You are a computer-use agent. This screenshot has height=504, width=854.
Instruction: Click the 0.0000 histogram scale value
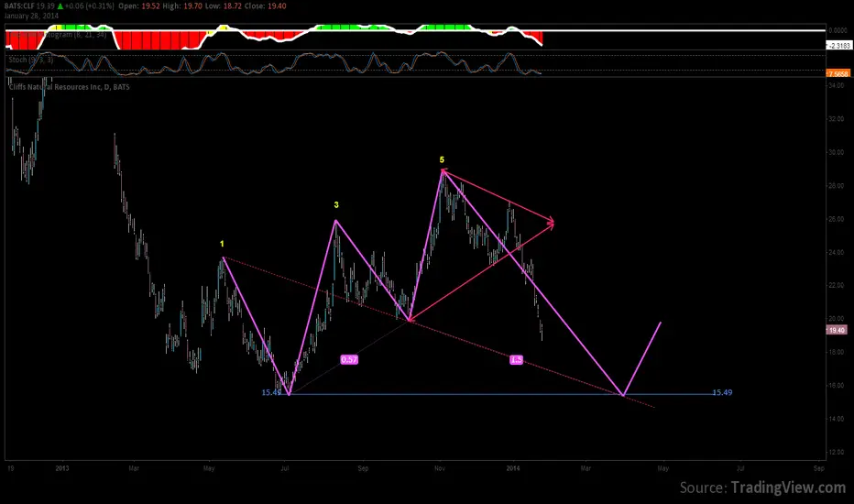point(838,30)
